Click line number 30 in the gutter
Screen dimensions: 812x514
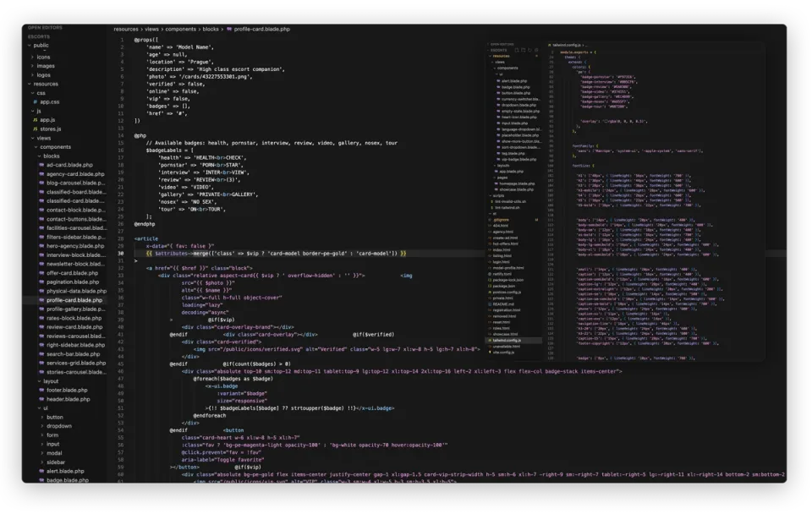tap(121, 254)
